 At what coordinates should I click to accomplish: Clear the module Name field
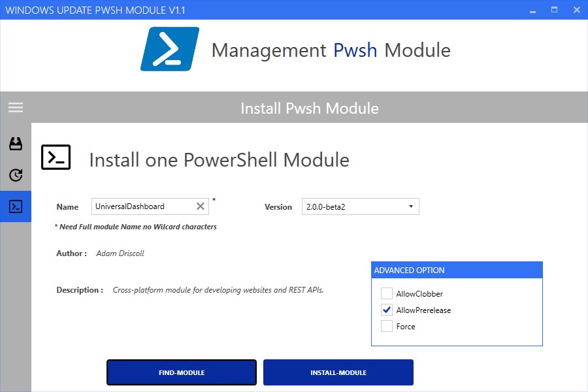pyautogui.click(x=201, y=206)
